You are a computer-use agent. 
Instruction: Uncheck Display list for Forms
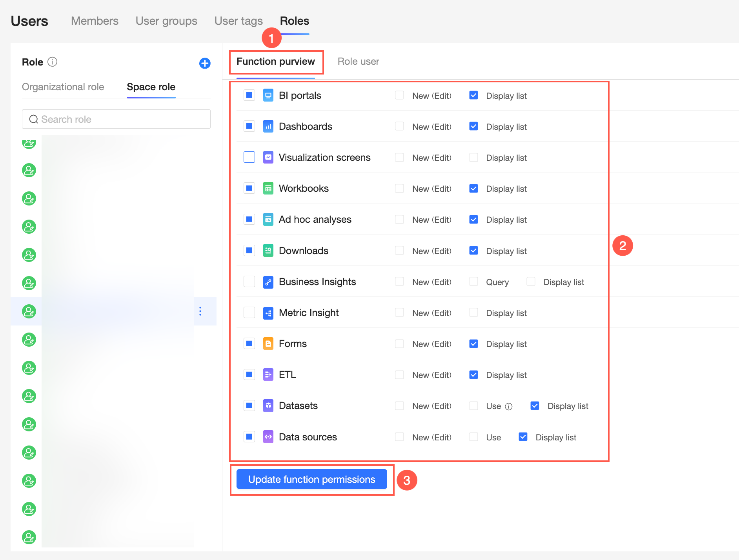[x=473, y=344]
